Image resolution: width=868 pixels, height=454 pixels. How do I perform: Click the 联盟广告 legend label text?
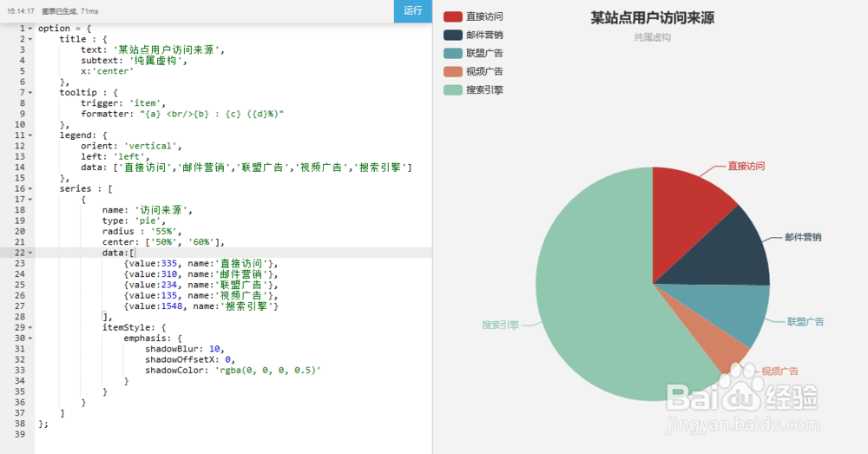point(484,53)
